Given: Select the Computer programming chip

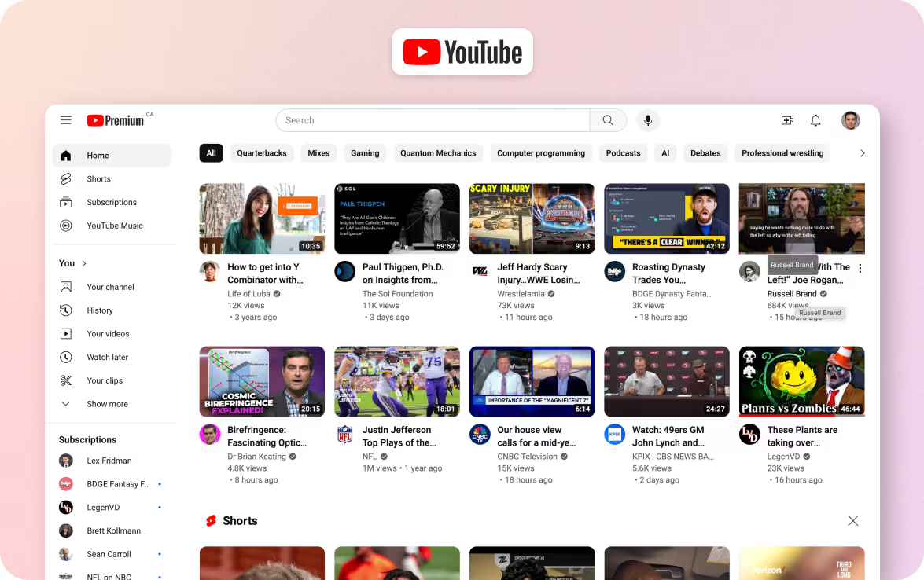Looking at the screenshot, I should [541, 153].
